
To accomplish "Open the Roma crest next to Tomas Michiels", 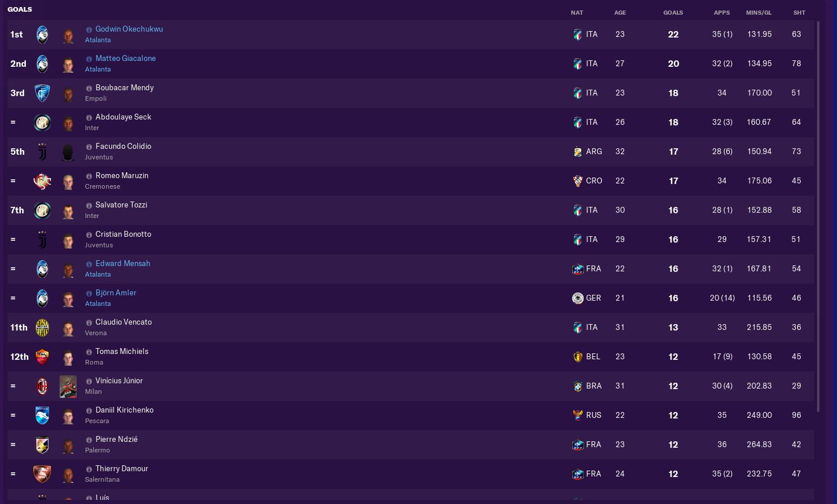I will pyautogui.click(x=42, y=357).
